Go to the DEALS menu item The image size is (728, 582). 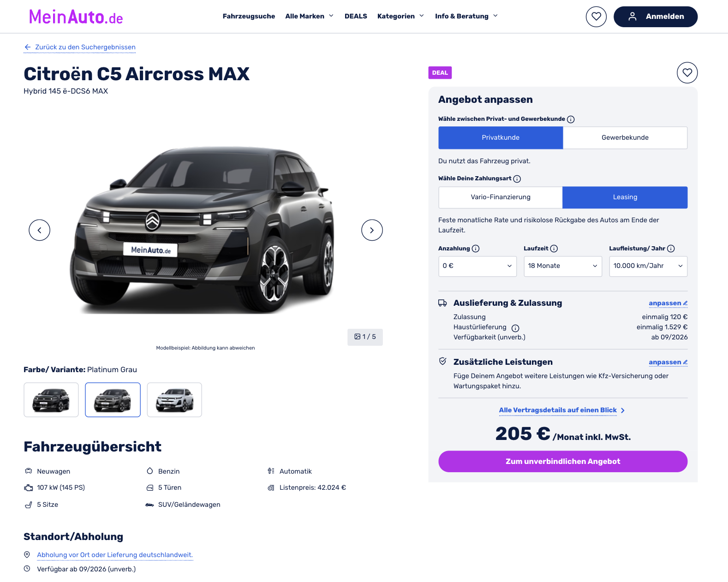(356, 16)
